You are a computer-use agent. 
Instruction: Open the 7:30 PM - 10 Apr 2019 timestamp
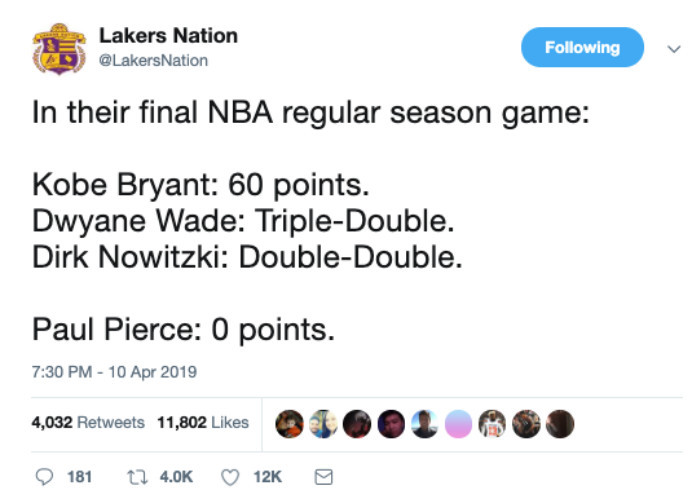(x=114, y=372)
